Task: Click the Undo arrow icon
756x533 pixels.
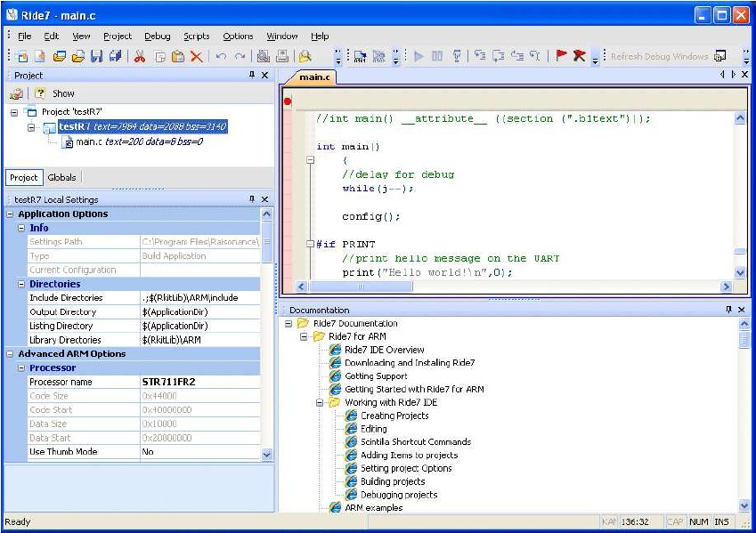Action: [x=221, y=57]
